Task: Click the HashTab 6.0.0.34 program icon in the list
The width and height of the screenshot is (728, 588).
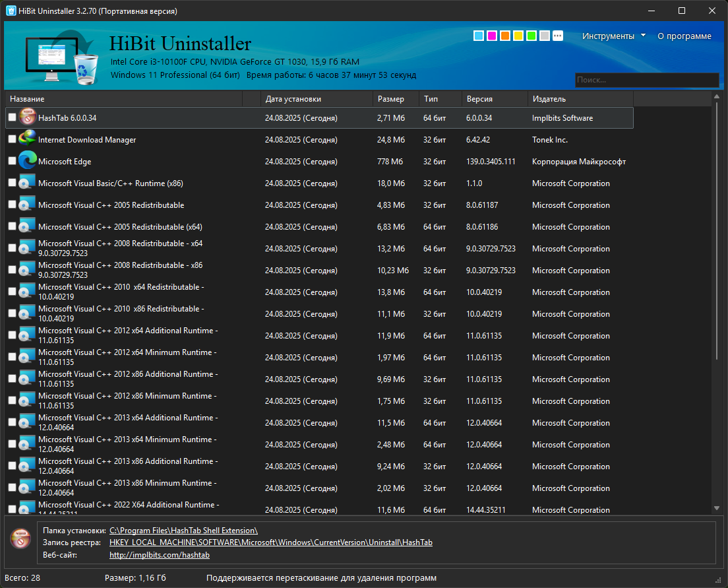Action: (28, 118)
